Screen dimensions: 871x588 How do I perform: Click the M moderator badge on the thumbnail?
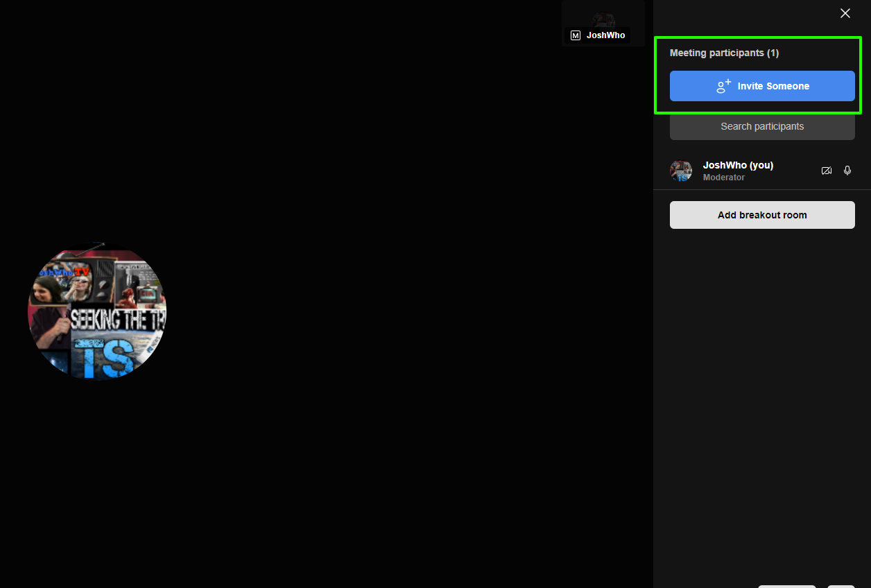click(575, 35)
